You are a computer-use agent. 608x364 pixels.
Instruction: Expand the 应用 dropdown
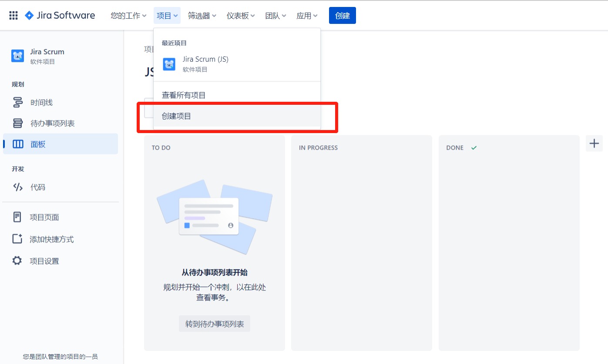coord(307,15)
